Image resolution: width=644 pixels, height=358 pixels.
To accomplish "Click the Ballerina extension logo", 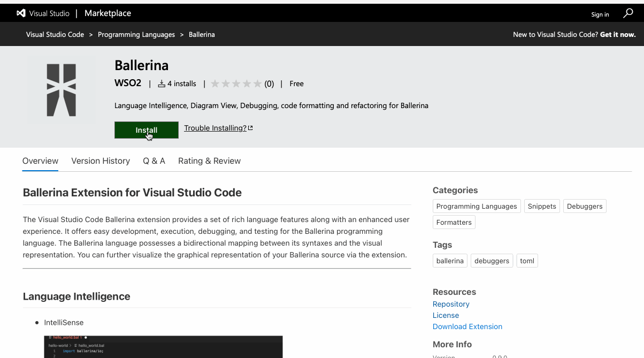I will pos(61,90).
